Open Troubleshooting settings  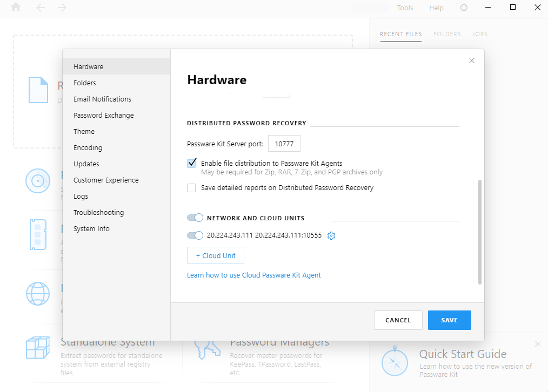(116, 213)
